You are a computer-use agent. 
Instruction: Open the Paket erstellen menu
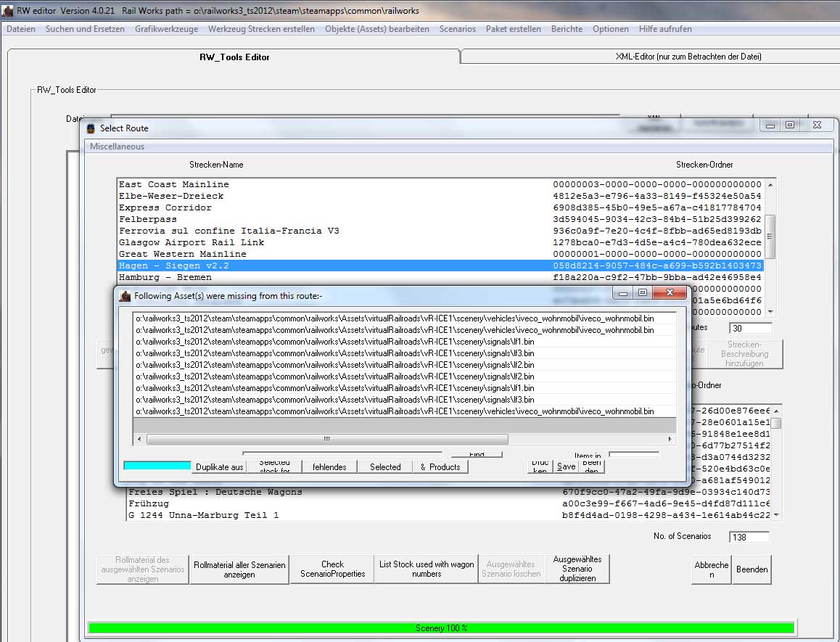tap(513, 29)
